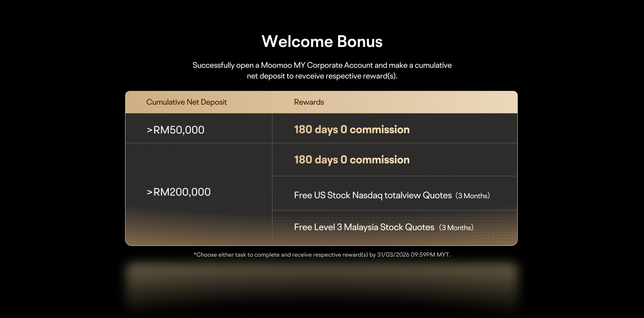Click the greater-than symbol before RM200,000

click(150, 192)
